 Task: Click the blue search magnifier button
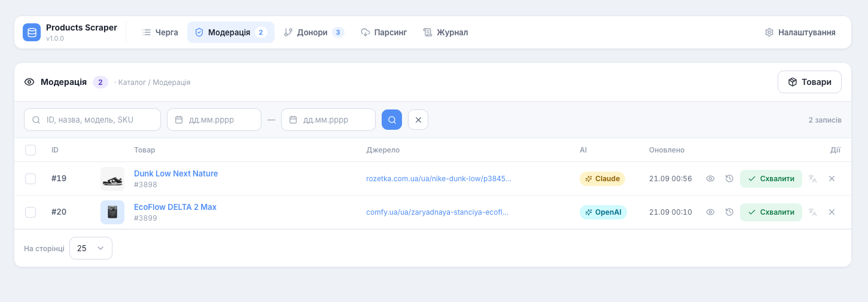click(x=392, y=120)
